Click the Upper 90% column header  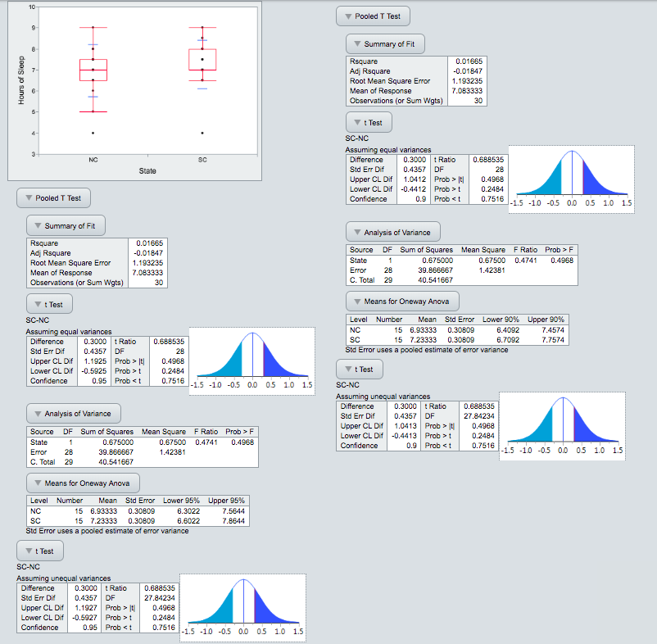[546, 320]
